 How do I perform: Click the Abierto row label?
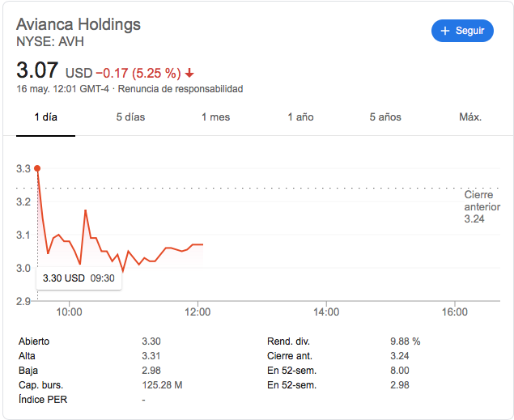[34, 342]
